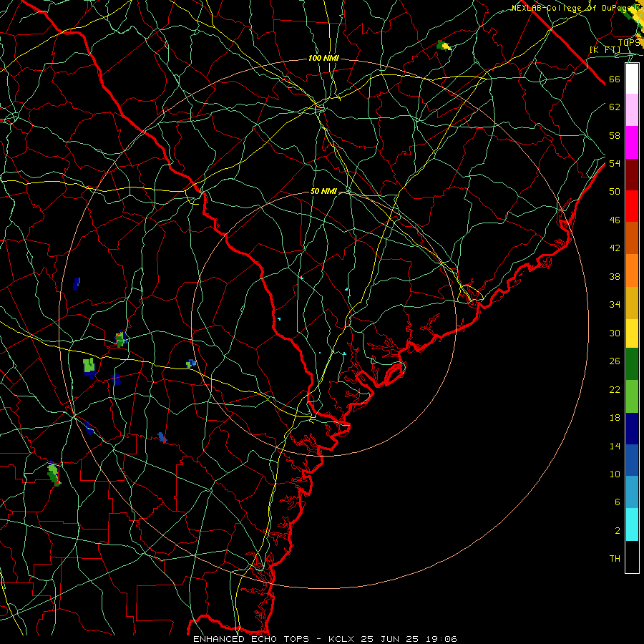Viewport: 644px width, 644px height.
Task: Click the NEXLAB-College of DuPage text
Action: [x=577, y=8]
